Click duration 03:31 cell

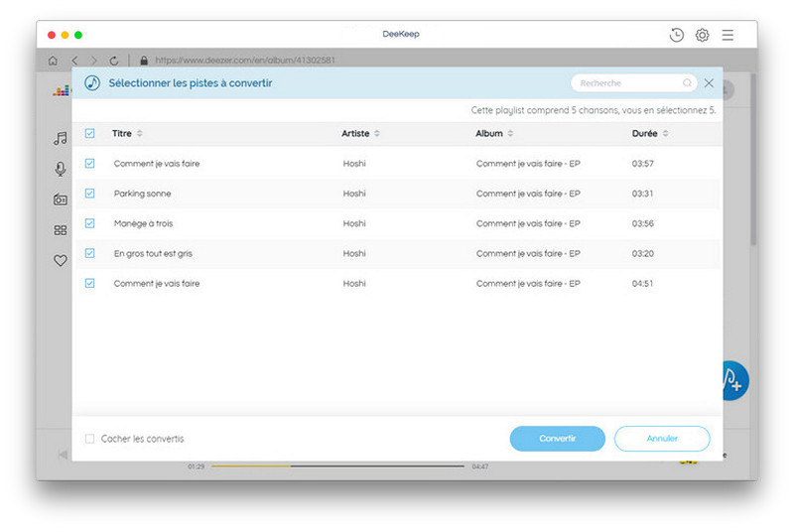point(642,194)
